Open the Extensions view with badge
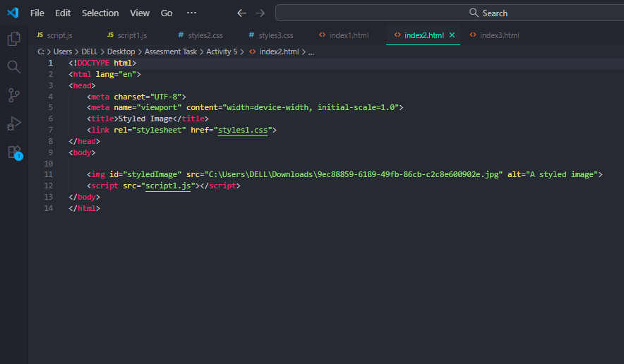Image resolution: width=624 pixels, height=364 pixels. coord(14,152)
